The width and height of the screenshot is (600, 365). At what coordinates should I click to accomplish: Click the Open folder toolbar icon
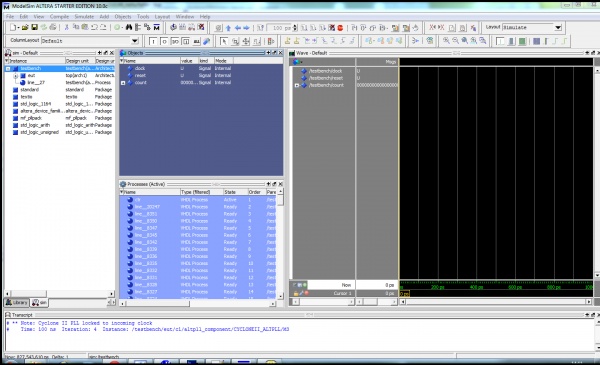click(25, 27)
